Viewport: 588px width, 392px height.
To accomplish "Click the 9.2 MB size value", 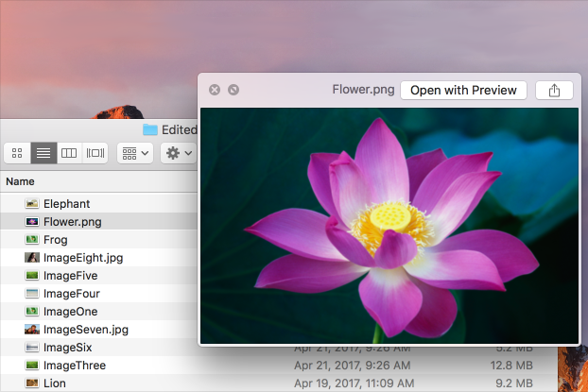I will tap(514, 383).
